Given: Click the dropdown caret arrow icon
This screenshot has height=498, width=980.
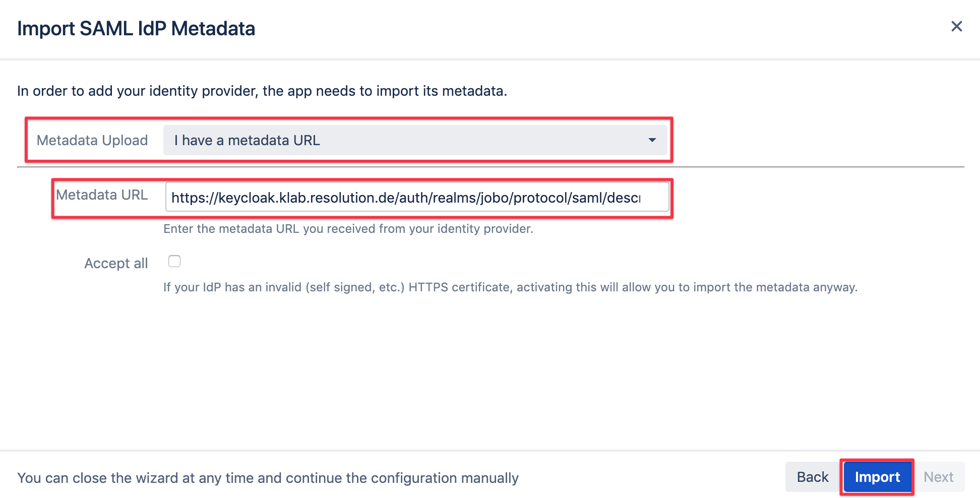Looking at the screenshot, I should [652, 140].
